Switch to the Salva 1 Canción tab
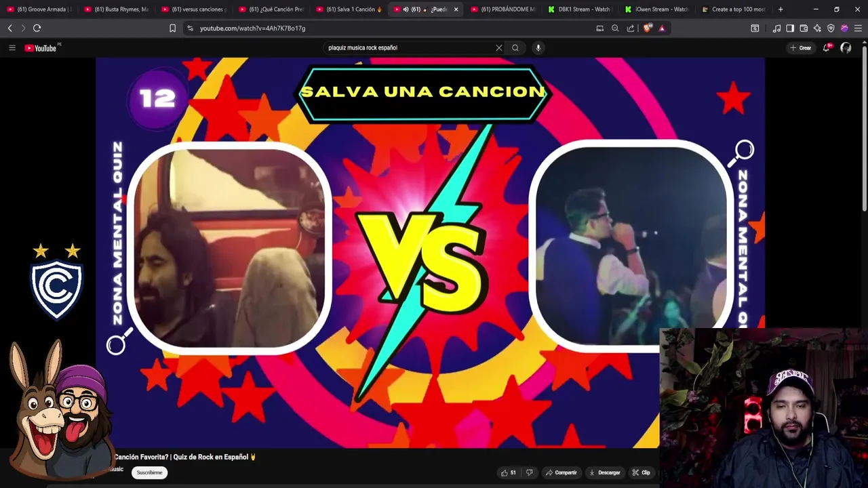The width and height of the screenshot is (868, 488). pos(348,9)
